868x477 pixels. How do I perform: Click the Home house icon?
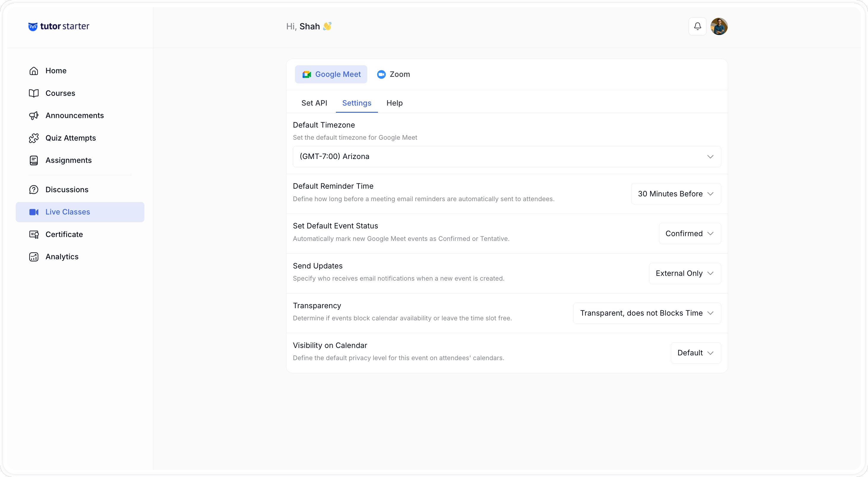pos(34,71)
